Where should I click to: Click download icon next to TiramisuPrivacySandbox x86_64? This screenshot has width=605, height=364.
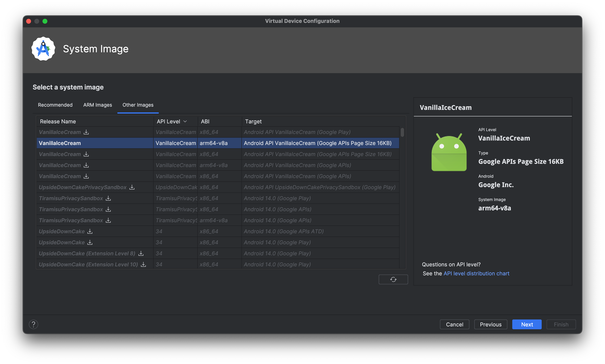[x=108, y=198]
